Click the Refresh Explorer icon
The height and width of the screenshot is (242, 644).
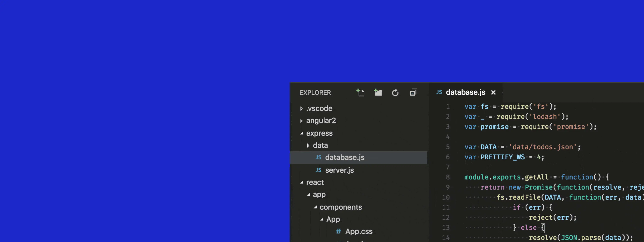(x=395, y=93)
